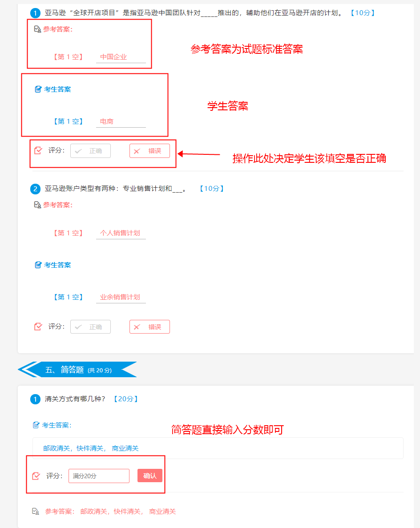Viewport: 420px width, 528px height.
Task: Click the question text 清关方式有哪几种？
Action: (75, 399)
